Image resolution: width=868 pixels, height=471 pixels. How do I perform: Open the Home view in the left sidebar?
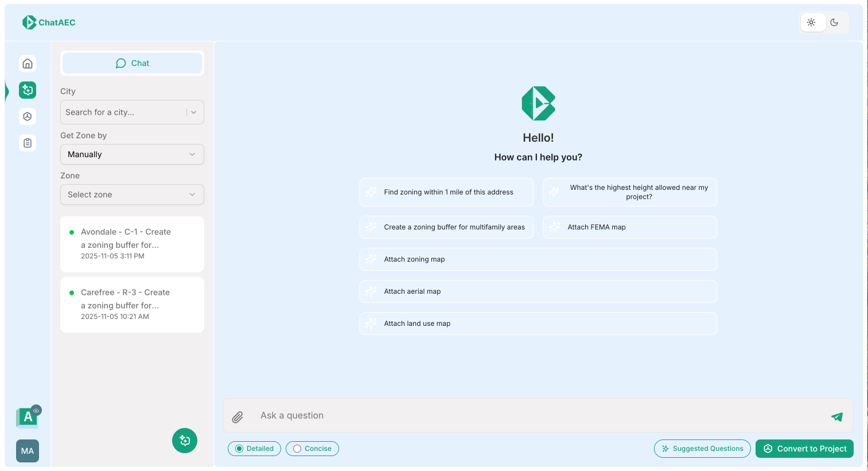[27, 63]
